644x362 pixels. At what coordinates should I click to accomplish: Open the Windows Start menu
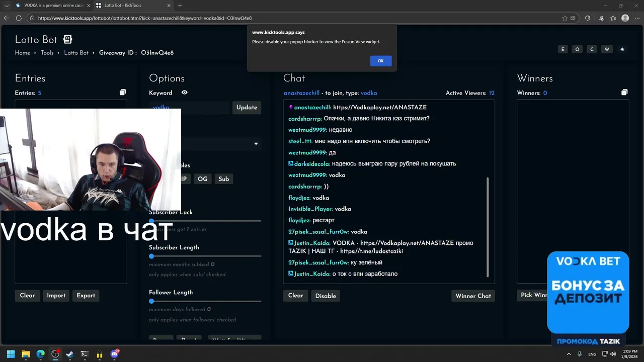[x=11, y=354]
